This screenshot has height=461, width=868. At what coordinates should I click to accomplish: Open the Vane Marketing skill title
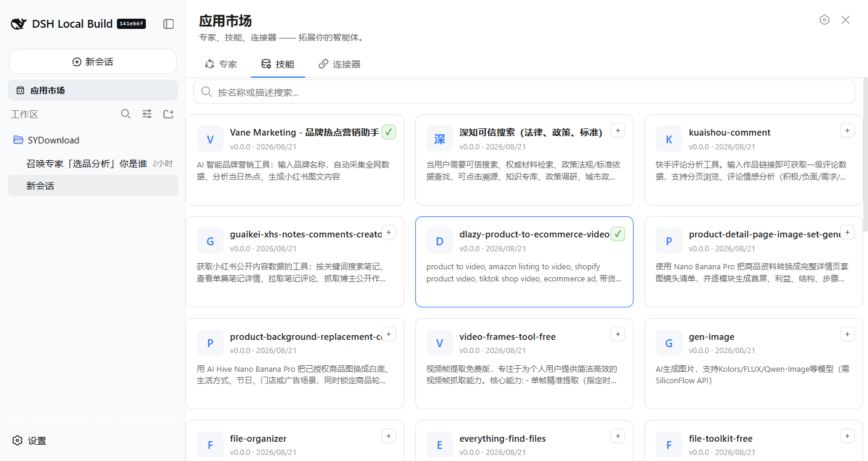coord(304,133)
